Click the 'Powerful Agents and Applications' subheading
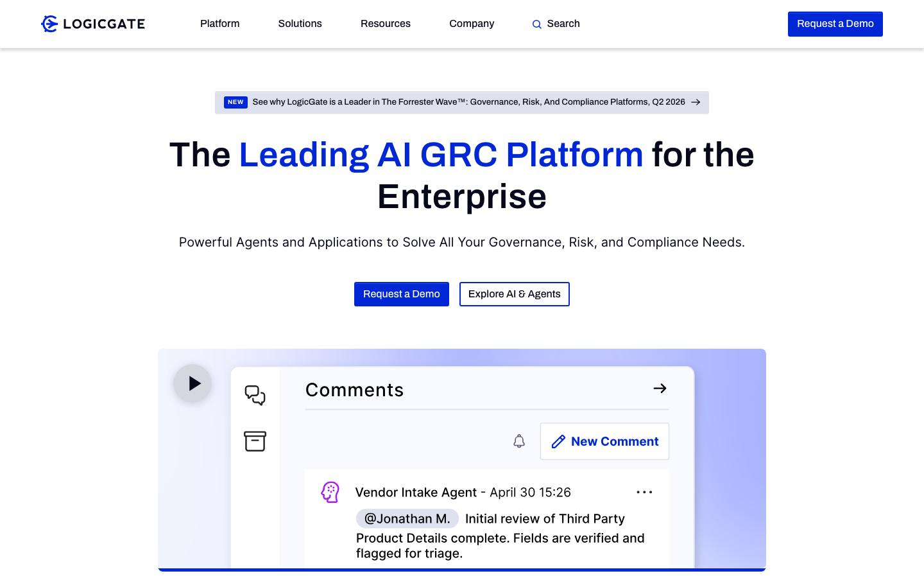 pos(462,242)
